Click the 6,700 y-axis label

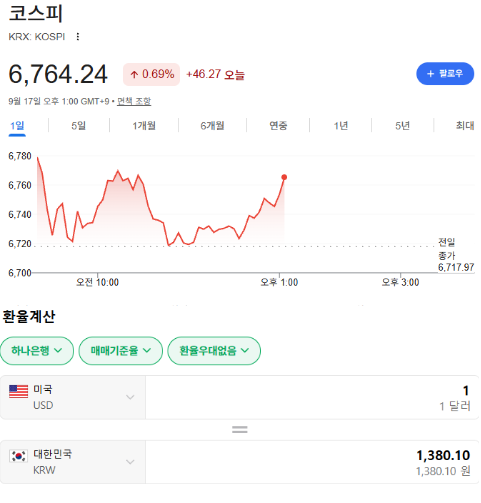click(x=20, y=274)
